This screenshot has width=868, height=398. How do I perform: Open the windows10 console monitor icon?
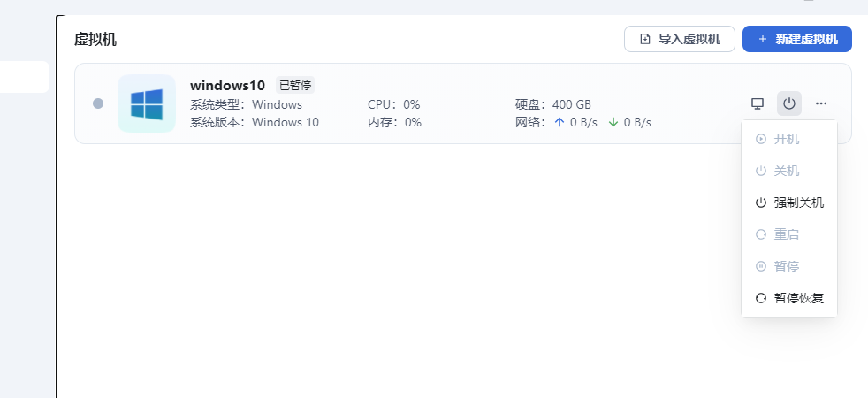[758, 103]
